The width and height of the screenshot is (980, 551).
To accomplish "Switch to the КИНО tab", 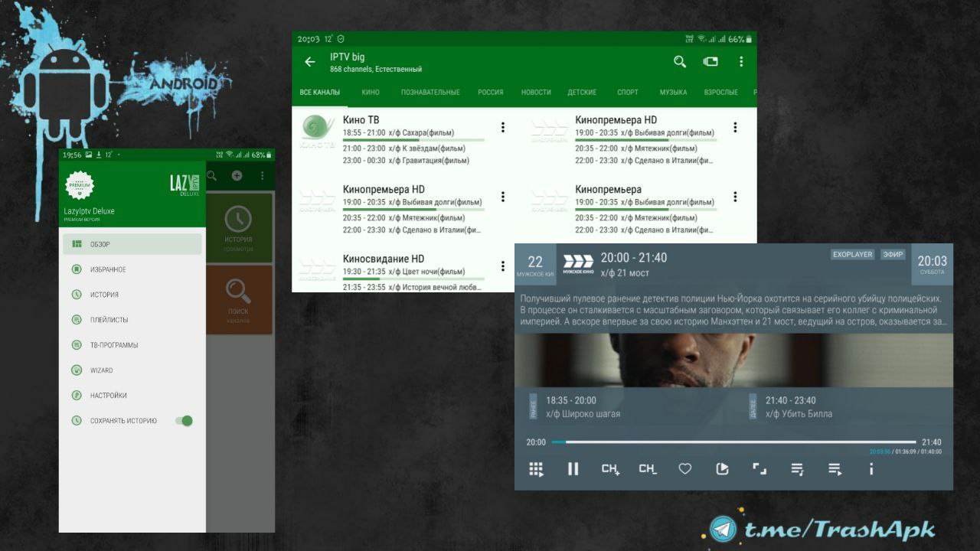I will (371, 93).
